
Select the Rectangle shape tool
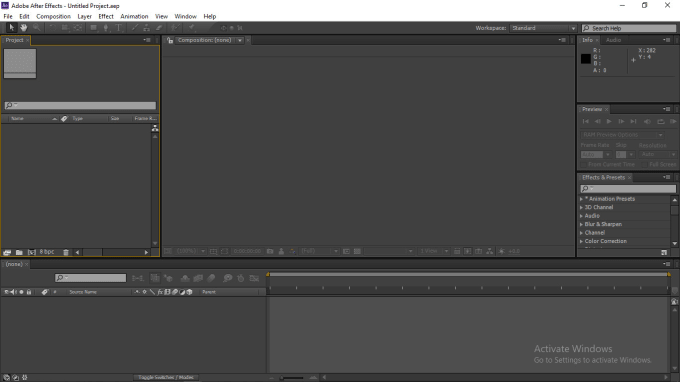coord(93,28)
